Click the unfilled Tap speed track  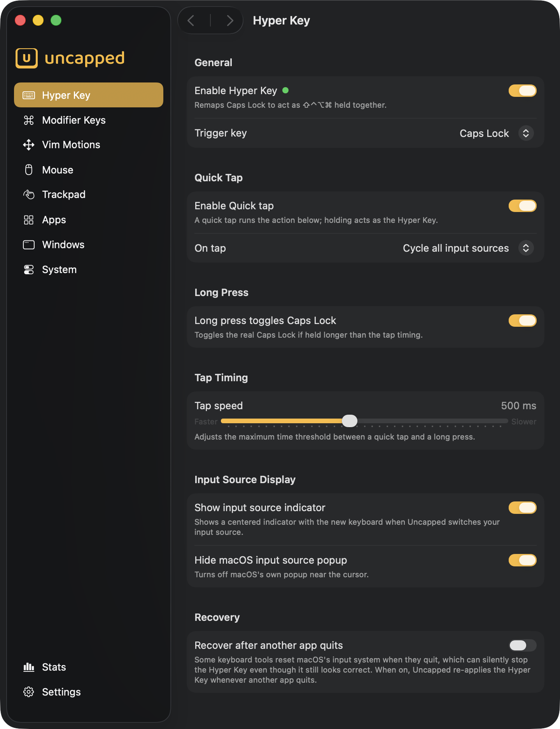pos(432,421)
